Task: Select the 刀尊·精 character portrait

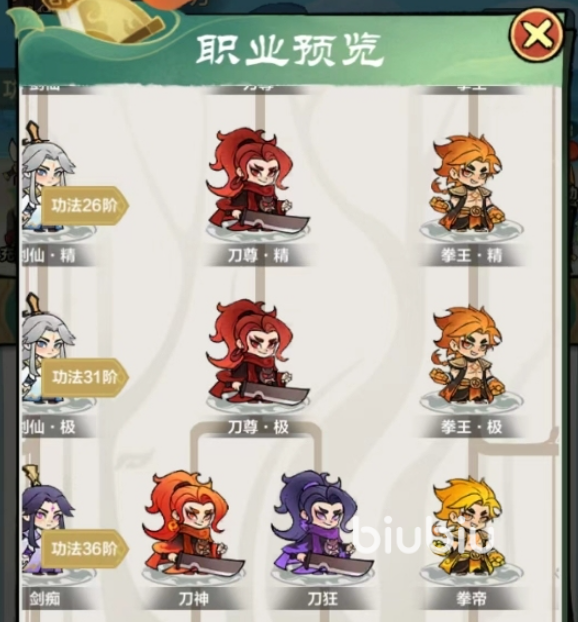Action: (x=257, y=184)
